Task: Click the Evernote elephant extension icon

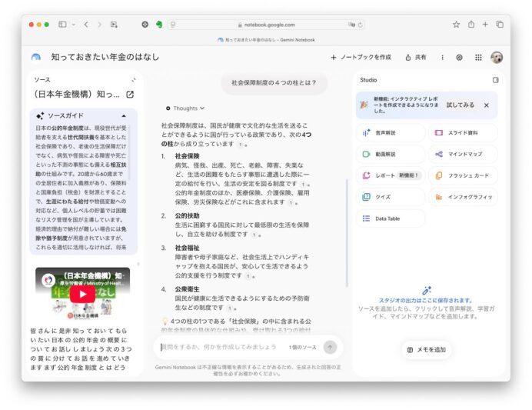Action: click(159, 25)
